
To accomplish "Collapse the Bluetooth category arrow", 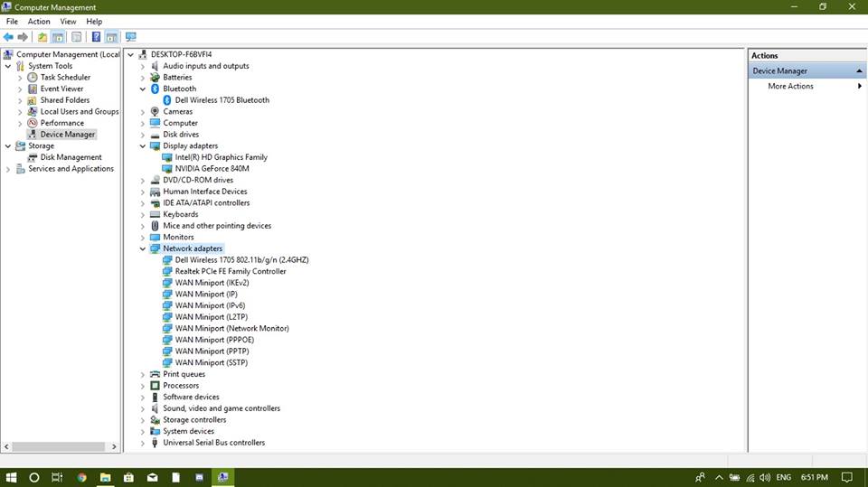I will (143, 89).
